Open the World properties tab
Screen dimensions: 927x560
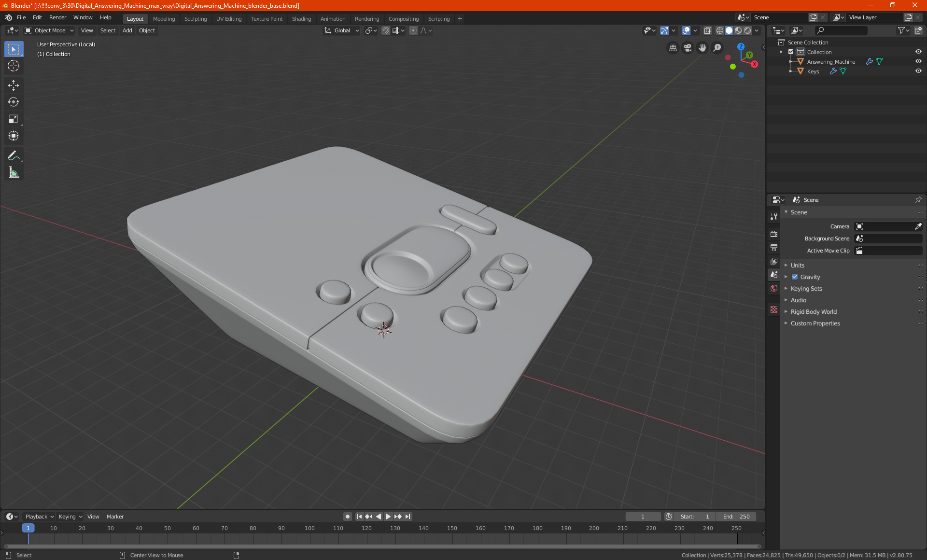(x=774, y=288)
